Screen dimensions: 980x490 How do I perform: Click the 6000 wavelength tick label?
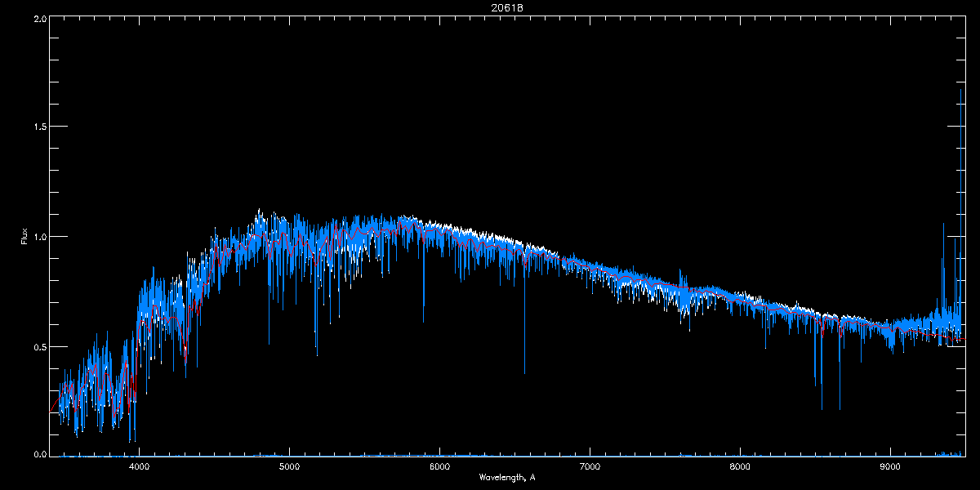pos(439,467)
